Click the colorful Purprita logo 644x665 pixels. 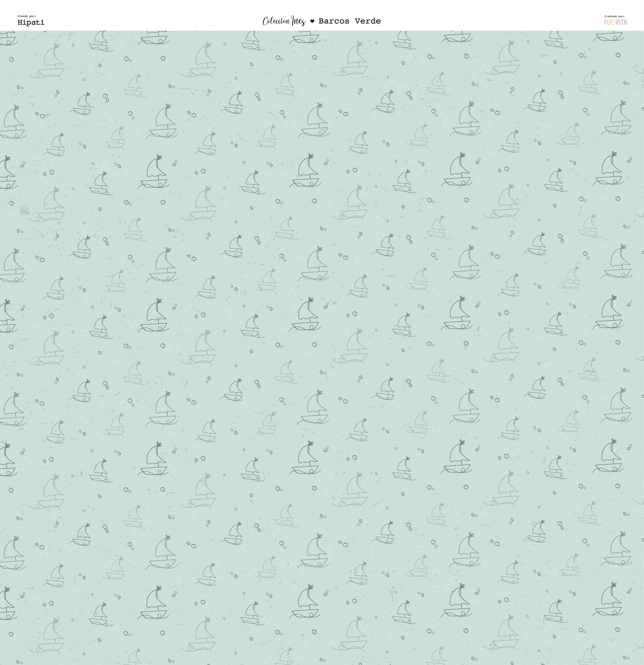pos(615,22)
